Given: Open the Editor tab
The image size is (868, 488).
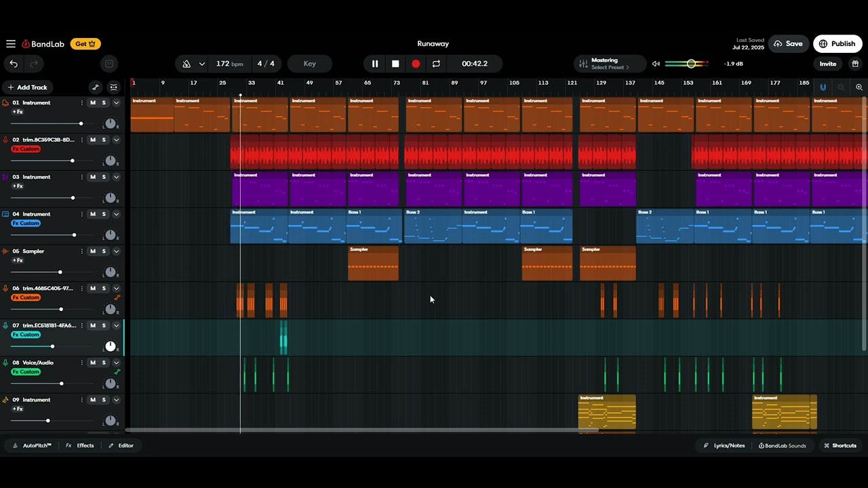Looking at the screenshot, I should (x=121, y=445).
